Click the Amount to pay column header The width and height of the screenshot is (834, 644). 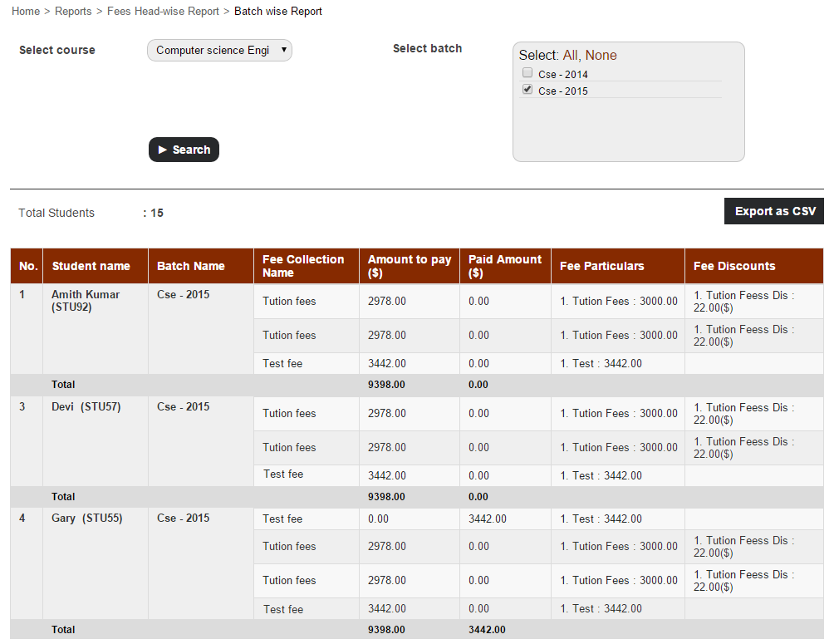[409, 266]
